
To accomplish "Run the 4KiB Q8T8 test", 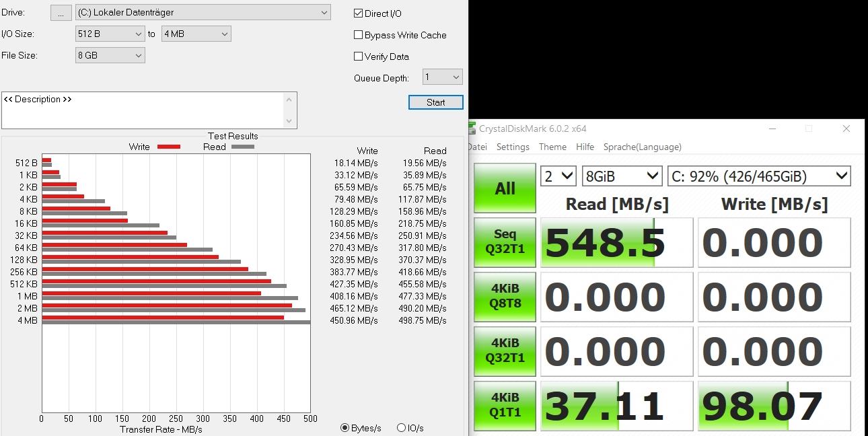I will [505, 297].
